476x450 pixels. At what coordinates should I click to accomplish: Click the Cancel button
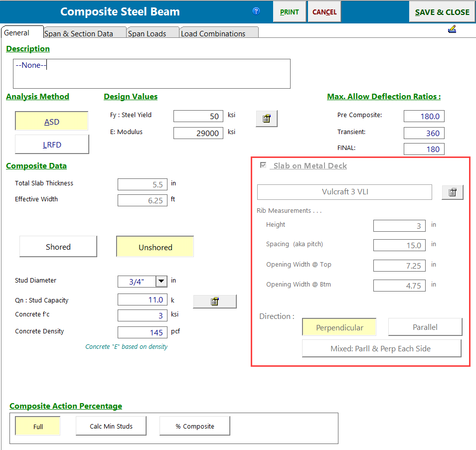point(324,12)
